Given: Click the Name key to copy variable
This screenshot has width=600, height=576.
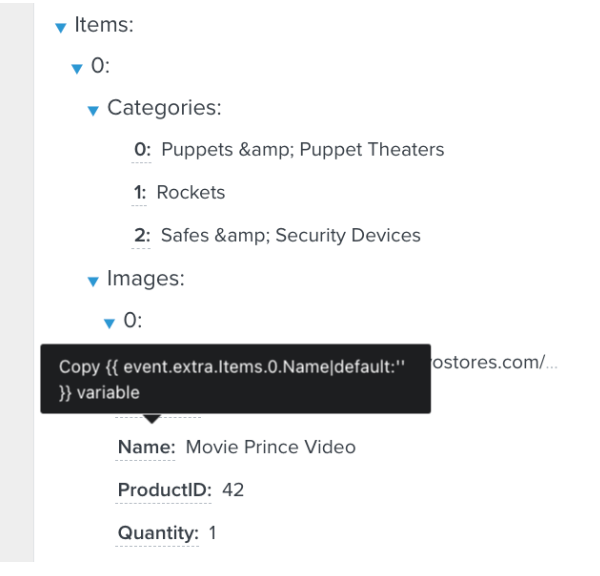Looking at the screenshot, I should click(146, 447).
